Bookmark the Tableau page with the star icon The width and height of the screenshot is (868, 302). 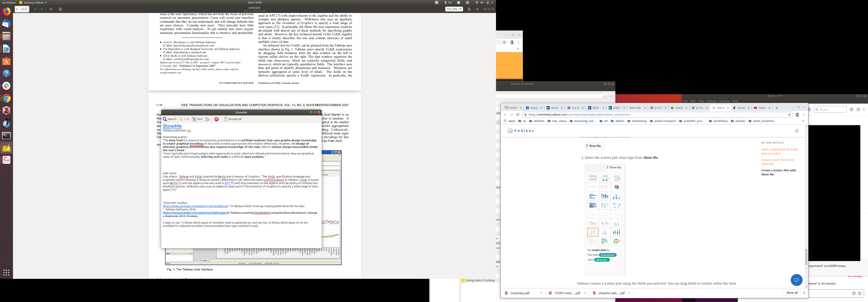point(790,115)
